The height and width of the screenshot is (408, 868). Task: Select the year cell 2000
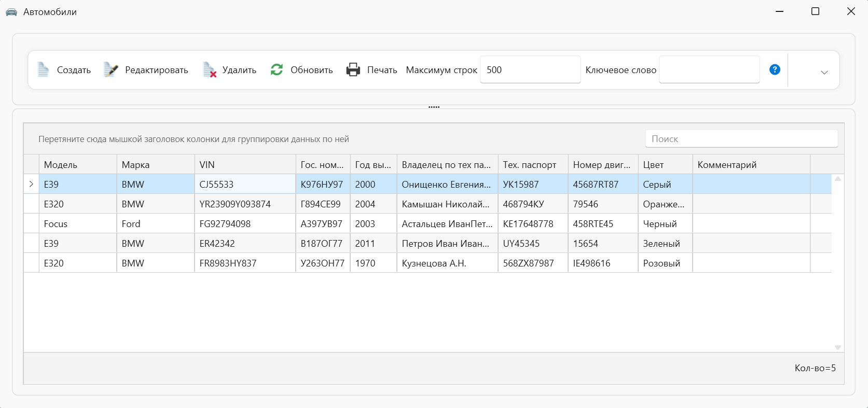[374, 184]
